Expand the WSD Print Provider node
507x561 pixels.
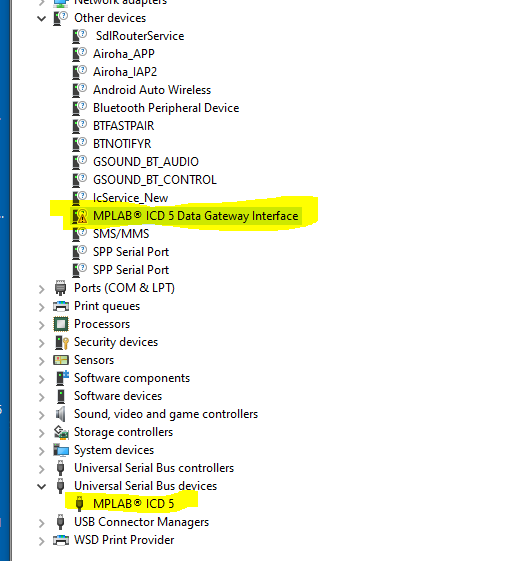pos(42,541)
